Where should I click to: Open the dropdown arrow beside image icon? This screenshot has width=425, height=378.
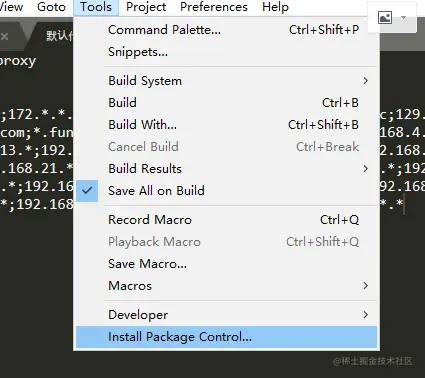[404, 17]
